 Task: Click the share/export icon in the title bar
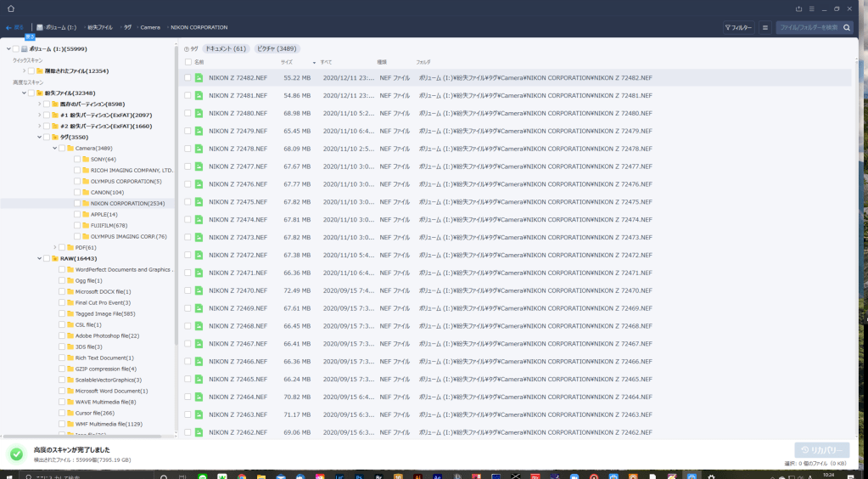pos(798,8)
